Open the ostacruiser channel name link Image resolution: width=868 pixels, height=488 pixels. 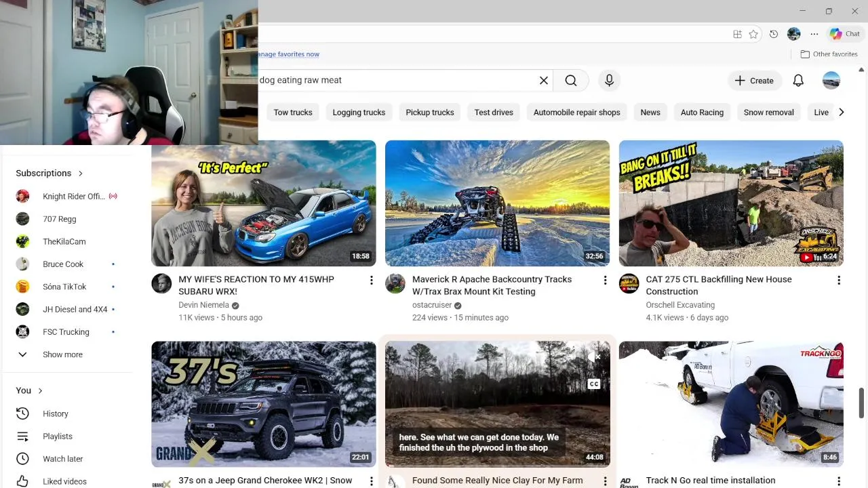[x=432, y=305]
